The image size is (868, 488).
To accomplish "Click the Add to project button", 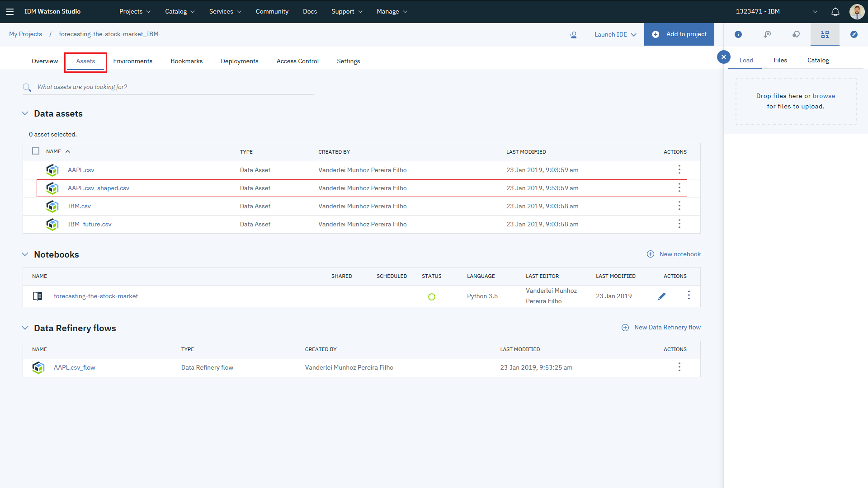I will point(679,34).
